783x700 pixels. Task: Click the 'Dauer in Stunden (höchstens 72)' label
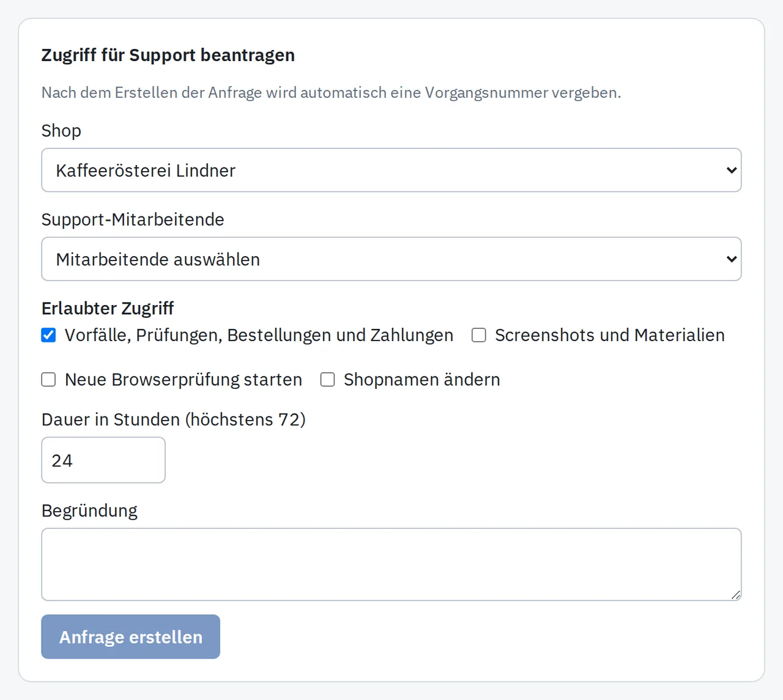pos(174,419)
